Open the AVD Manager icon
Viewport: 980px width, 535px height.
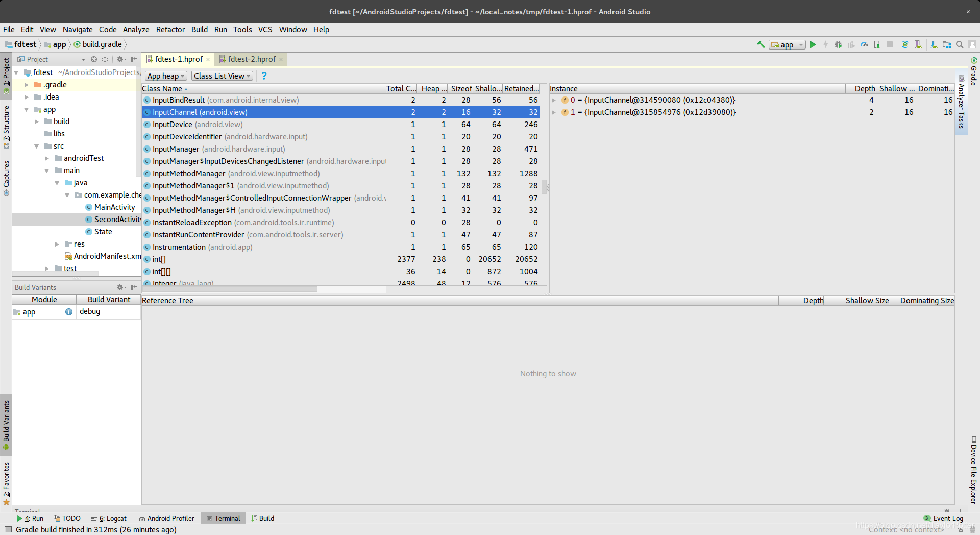coord(918,44)
